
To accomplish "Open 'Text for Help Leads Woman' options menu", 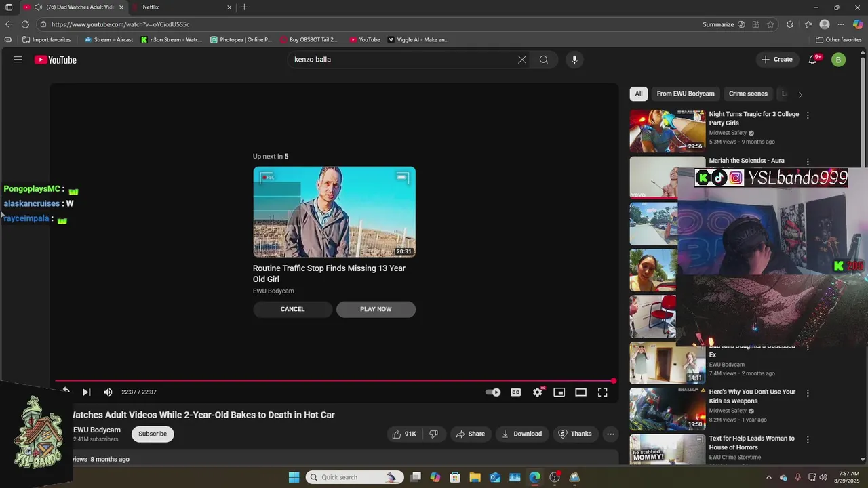I will tap(808, 439).
